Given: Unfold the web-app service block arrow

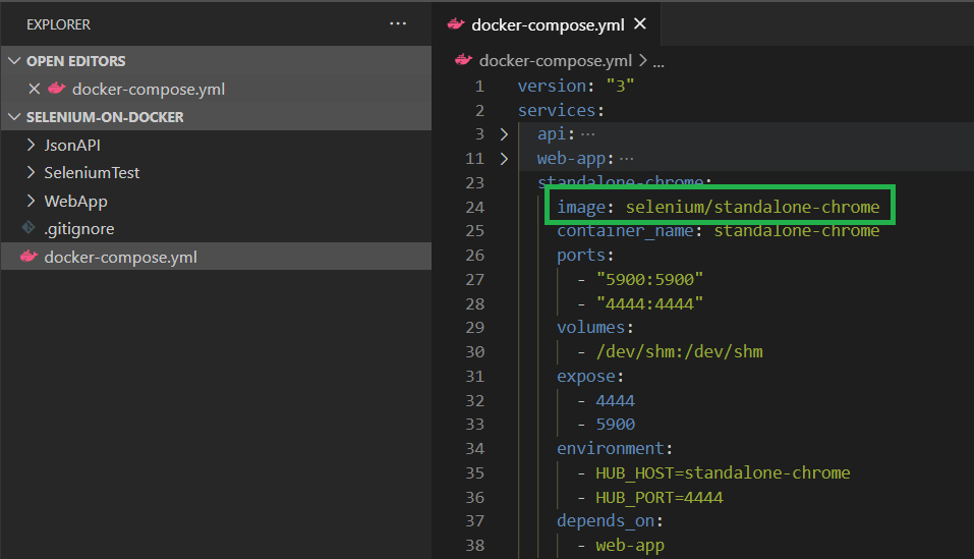Looking at the screenshot, I should 505,158.
